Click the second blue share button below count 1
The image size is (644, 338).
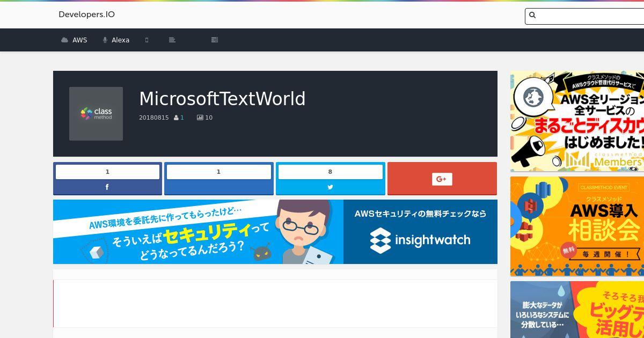point(219,187)
